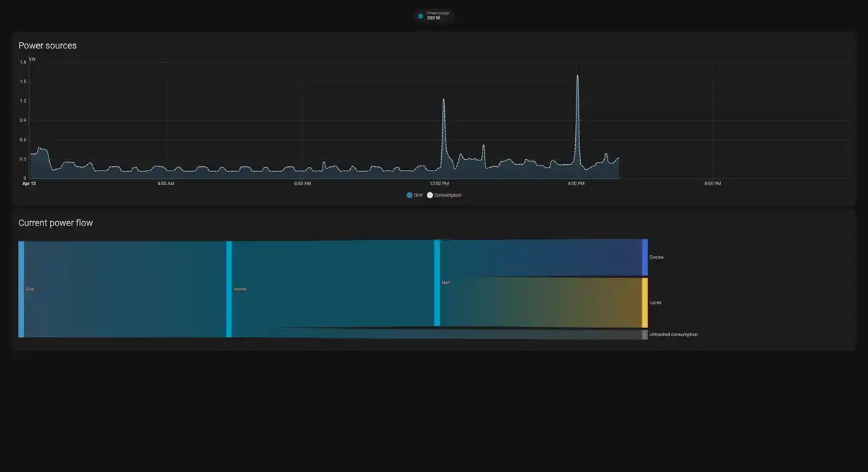Open the Power usage 300 W reading
This screenshot has width=868, height=472.
437,15
